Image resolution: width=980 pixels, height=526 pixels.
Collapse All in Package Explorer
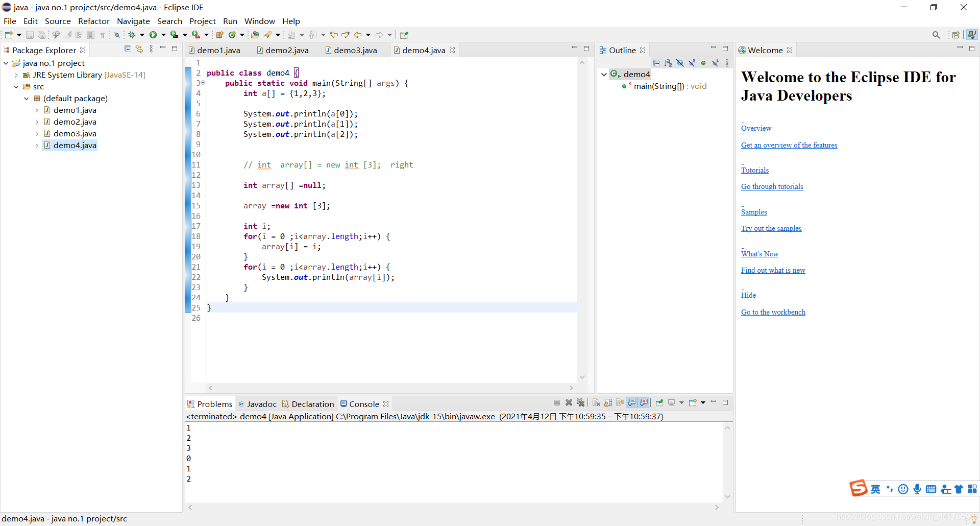128,49
